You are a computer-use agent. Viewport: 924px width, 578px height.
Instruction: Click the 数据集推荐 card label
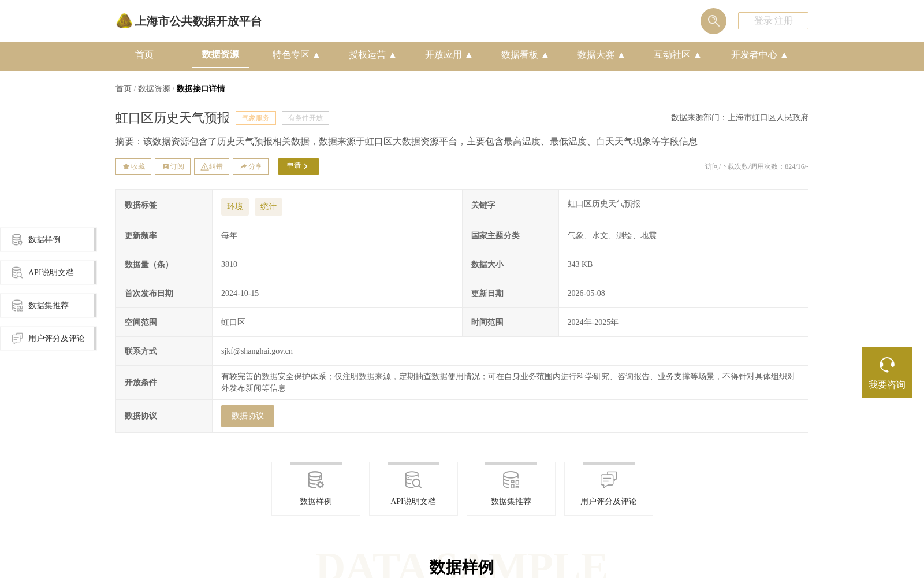511,501
